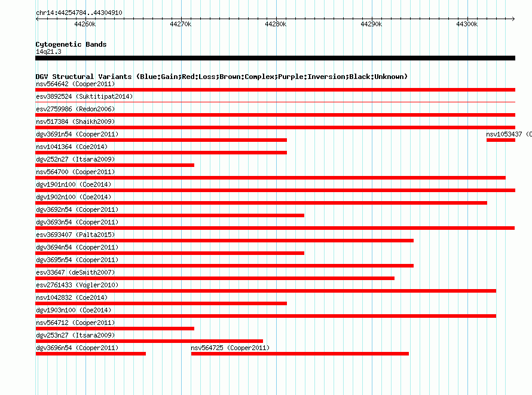Click the 44260k ruler tick label
This screenshot has height=395, width=532.
click(x=85, y=24)
